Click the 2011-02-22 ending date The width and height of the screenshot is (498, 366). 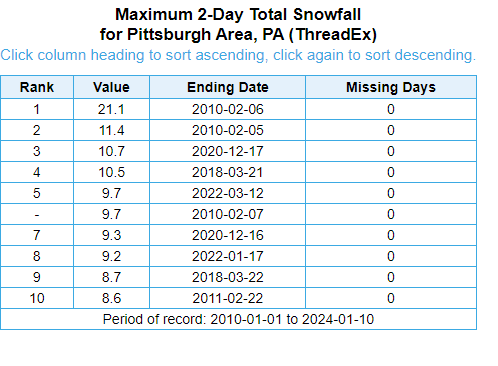point(228,298)
